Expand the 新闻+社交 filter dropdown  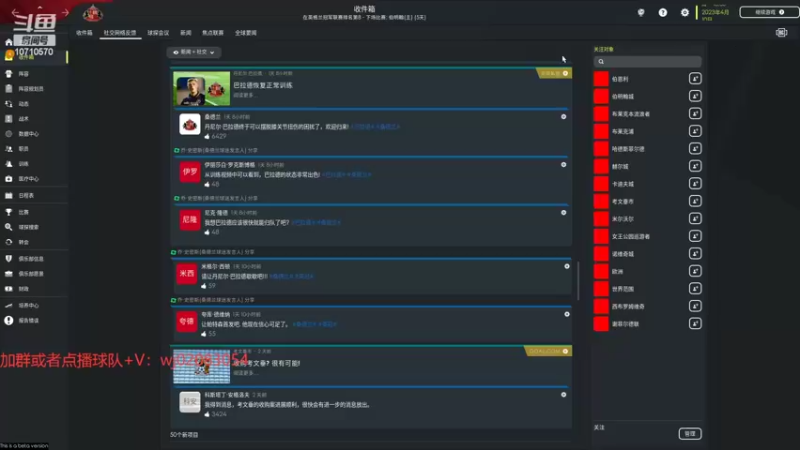click(x=193, y=52)
